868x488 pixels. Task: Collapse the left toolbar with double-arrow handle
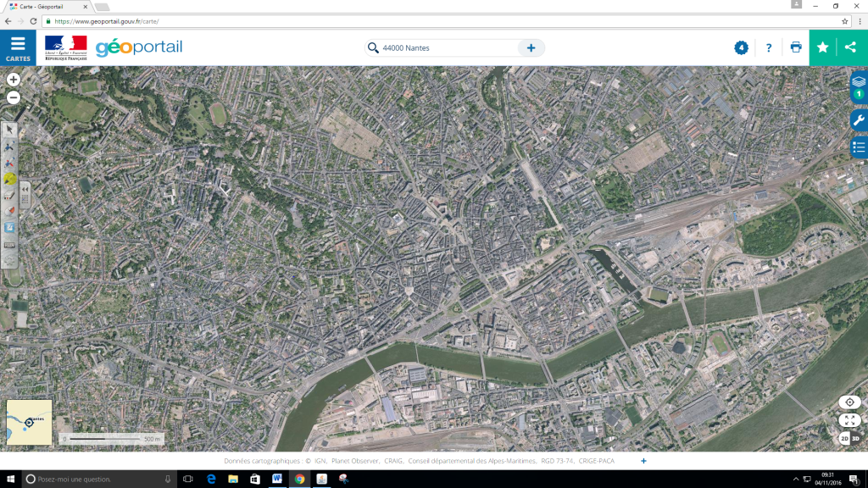(25, 188)
